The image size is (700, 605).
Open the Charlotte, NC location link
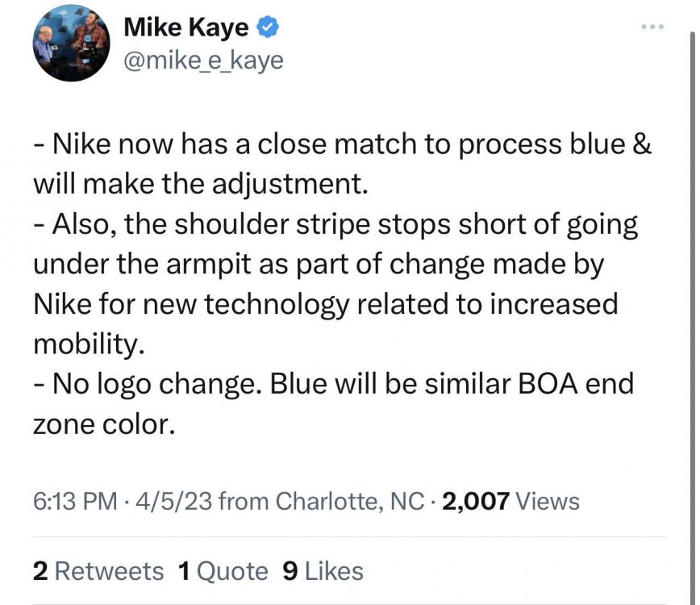coord(349,502)
